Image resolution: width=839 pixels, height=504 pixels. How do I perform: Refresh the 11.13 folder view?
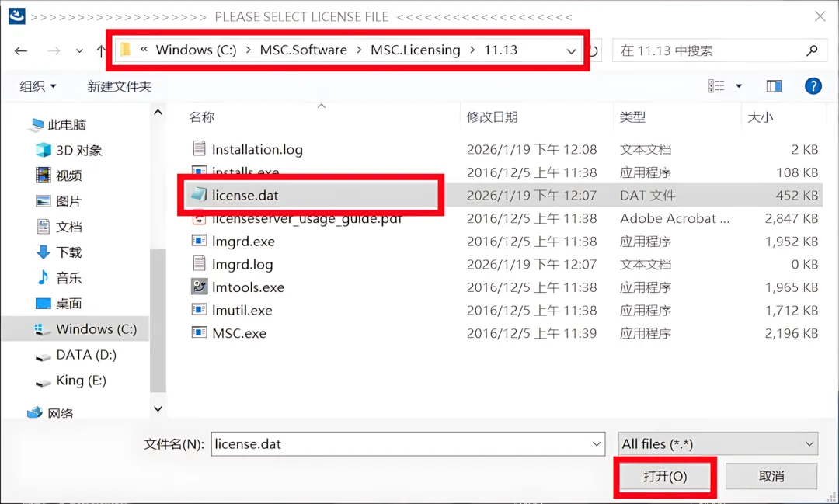pos(594,50)
